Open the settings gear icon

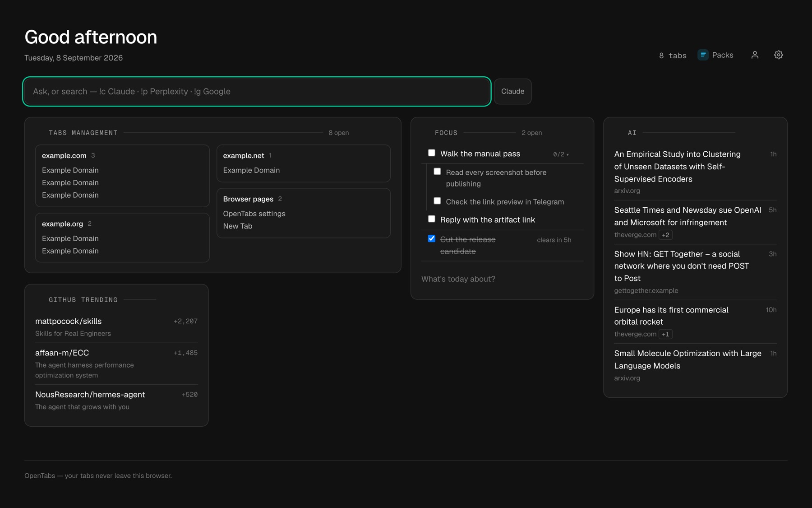[779, 55]
